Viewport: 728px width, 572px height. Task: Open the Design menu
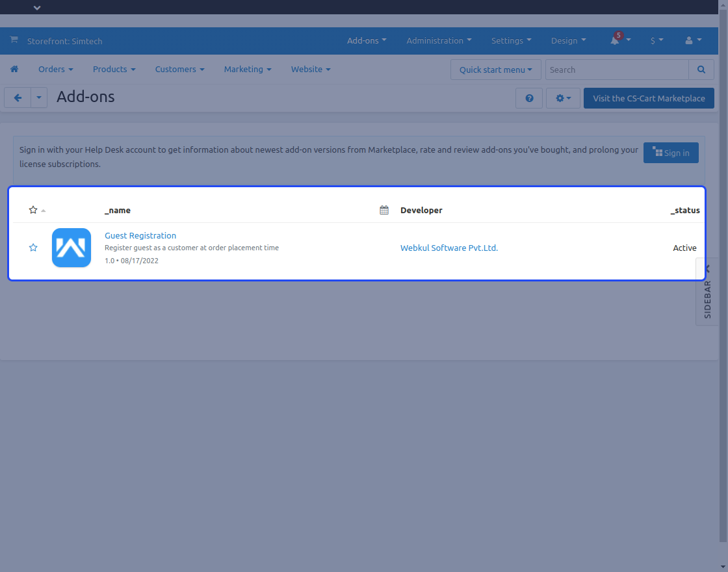coord(568,41)
